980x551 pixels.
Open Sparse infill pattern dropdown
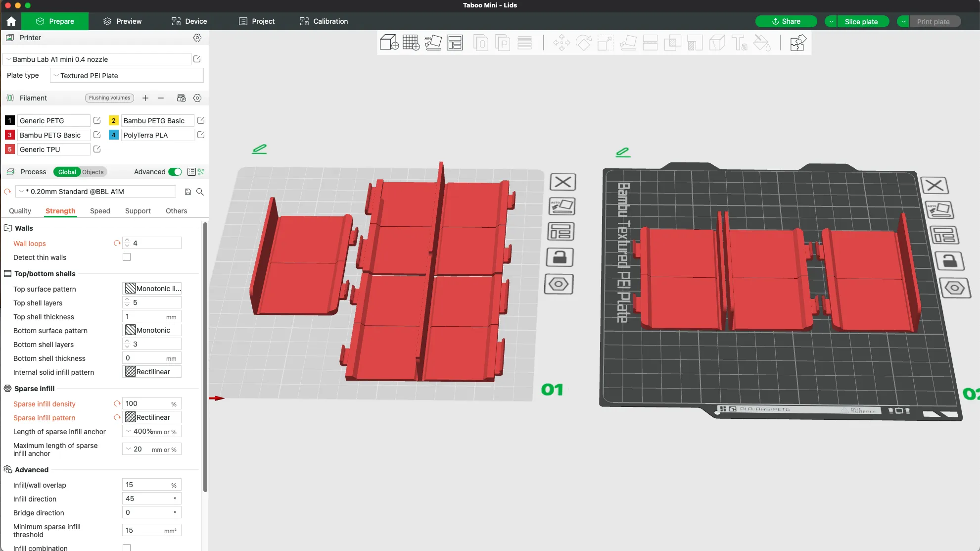pos(152,417)
